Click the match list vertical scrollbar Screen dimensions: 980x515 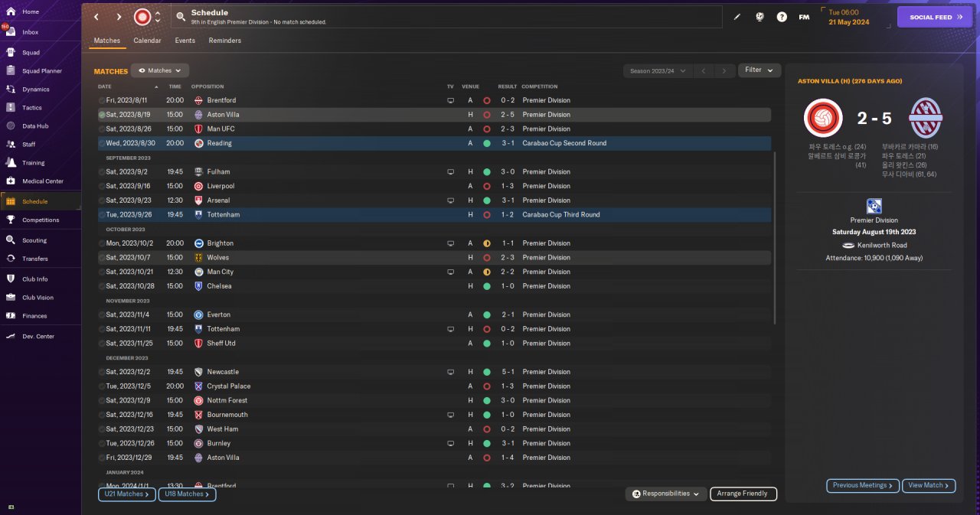pyautogui.click(x=776, y=237)
